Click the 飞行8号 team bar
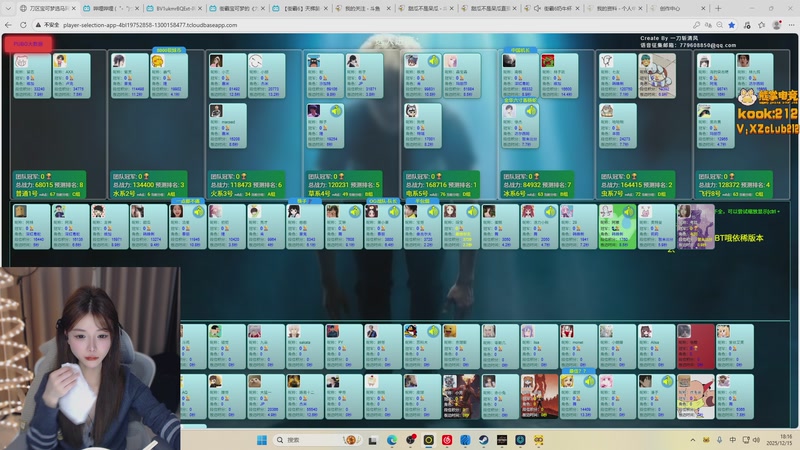Image resolution: width=800 pixels, height=450 pixels. (734, 185)
